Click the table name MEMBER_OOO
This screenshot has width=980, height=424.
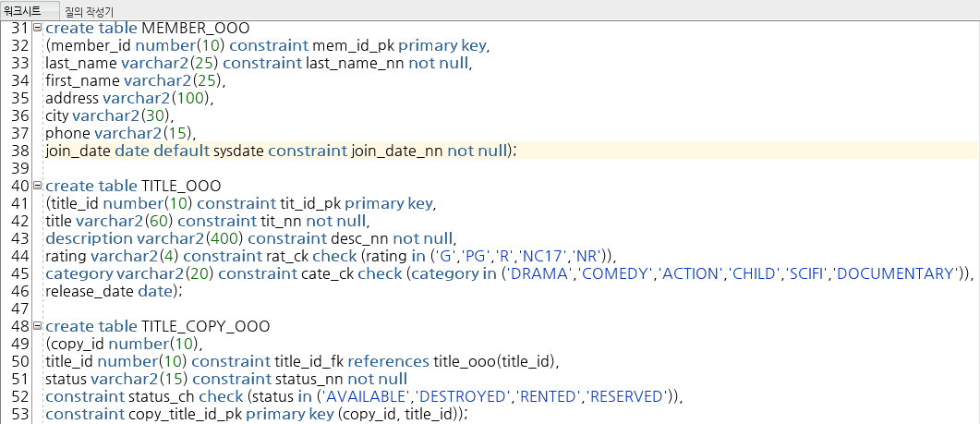pos(196,28)
